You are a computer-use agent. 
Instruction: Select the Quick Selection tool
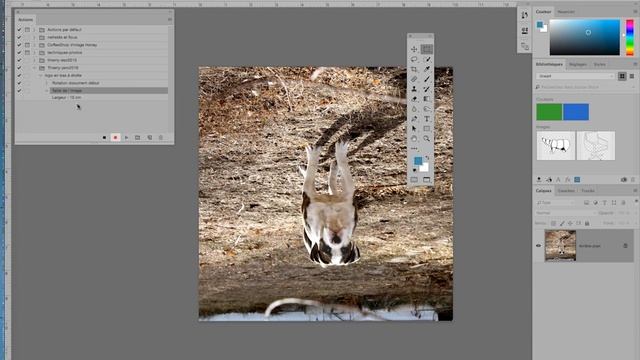coord(427,60)
